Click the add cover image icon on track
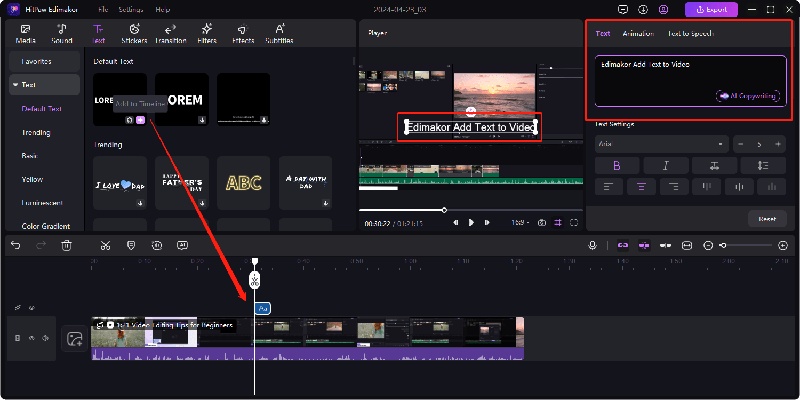This screenshot has height=400, width=800. [x=74, y=339]
